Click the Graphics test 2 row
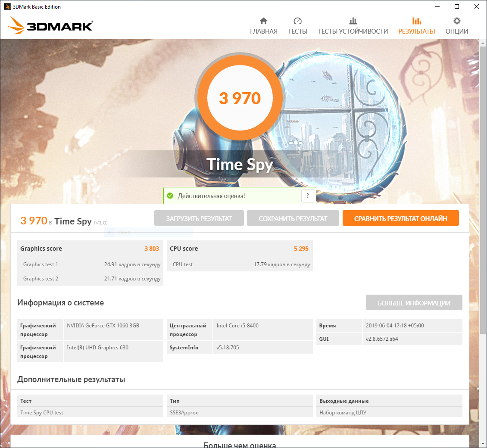 (x=90, y=278)
